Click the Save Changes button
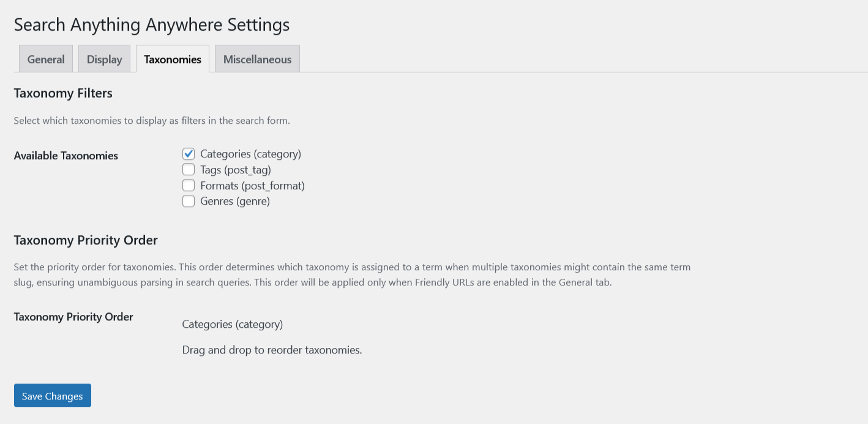Screen dimensions: 868x424 [53, 396]
